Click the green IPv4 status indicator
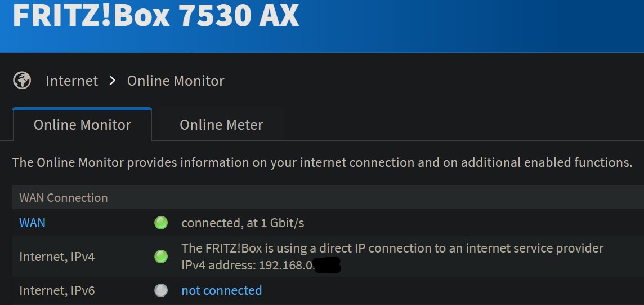 [161, 257]
